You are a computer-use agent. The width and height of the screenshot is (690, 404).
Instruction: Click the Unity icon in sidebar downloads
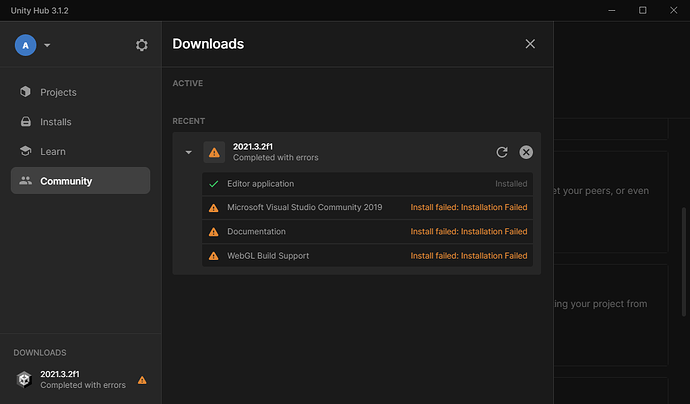25,379
